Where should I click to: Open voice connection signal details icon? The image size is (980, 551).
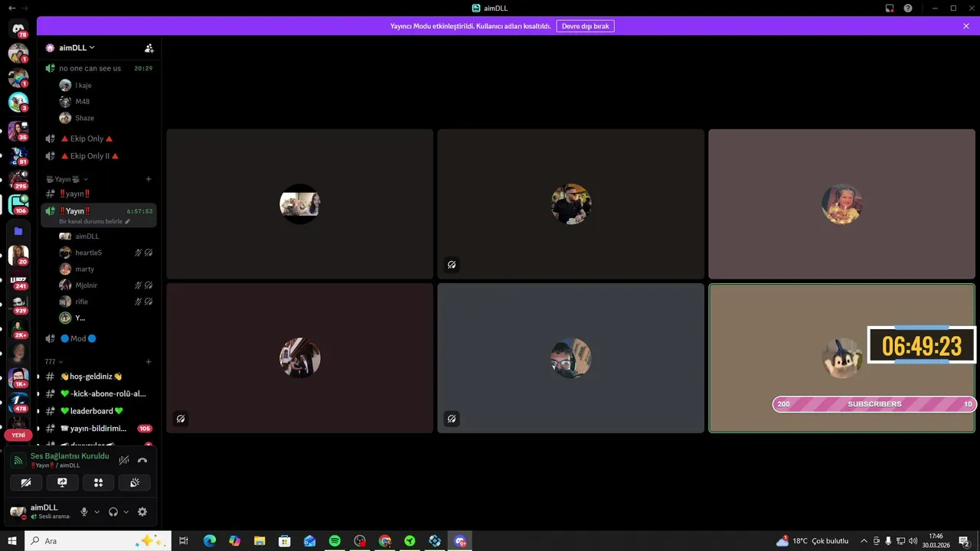18,461
